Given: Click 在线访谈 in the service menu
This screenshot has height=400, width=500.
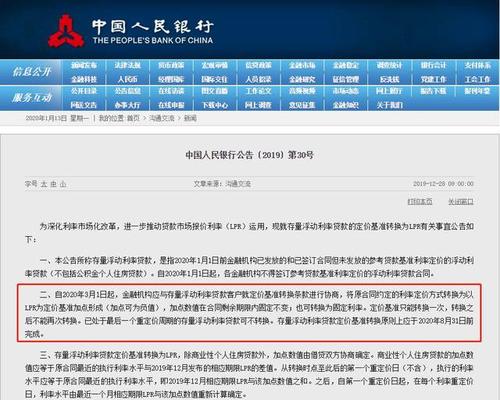Looking at the screenshot, I should click(171, 91).
